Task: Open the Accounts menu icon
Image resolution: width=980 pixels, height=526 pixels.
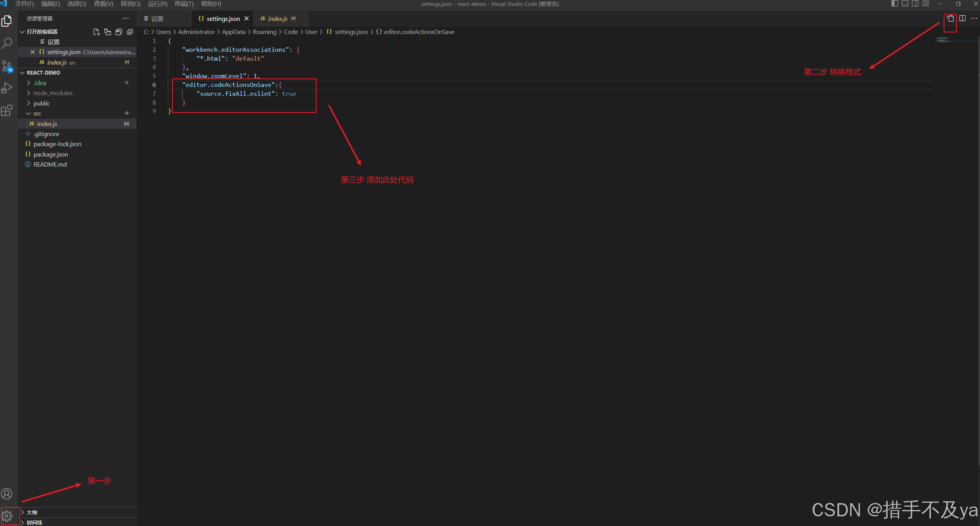Action: (7, 494)
